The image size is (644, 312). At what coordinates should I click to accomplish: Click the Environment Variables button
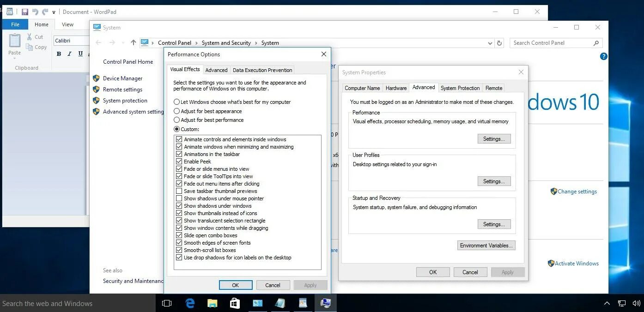click(486, 245)
